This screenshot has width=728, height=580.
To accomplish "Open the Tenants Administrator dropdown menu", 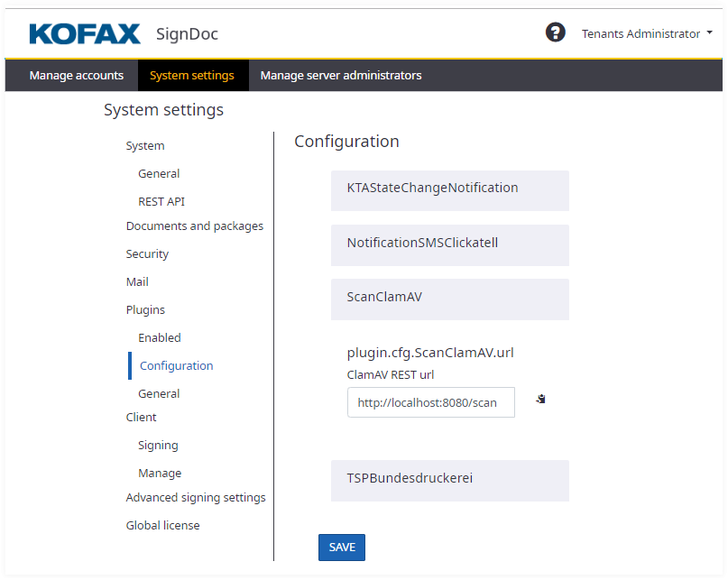I will pyautogui.click(x=647, y=34).
